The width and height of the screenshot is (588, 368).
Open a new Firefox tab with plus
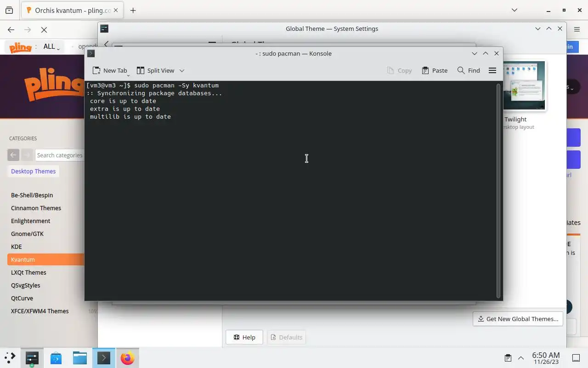pyautogui.click(x=133, y=10)
